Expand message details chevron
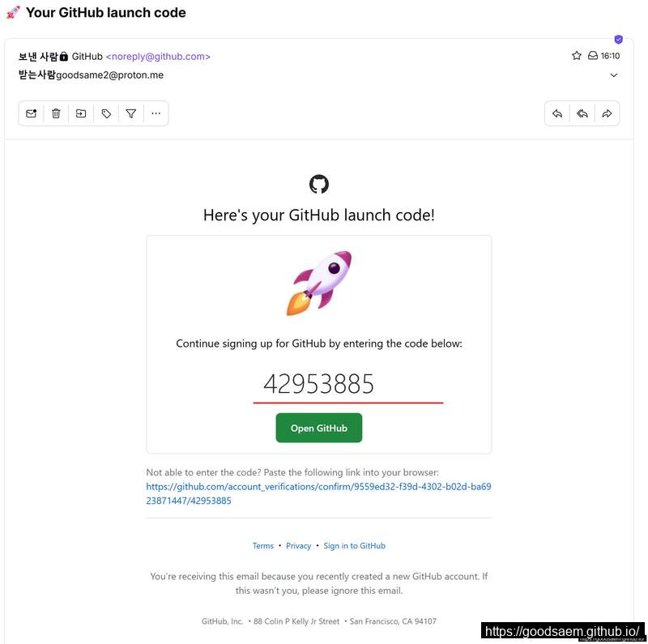648x644 pixels. pyautogui.click(x=614, y=75)
